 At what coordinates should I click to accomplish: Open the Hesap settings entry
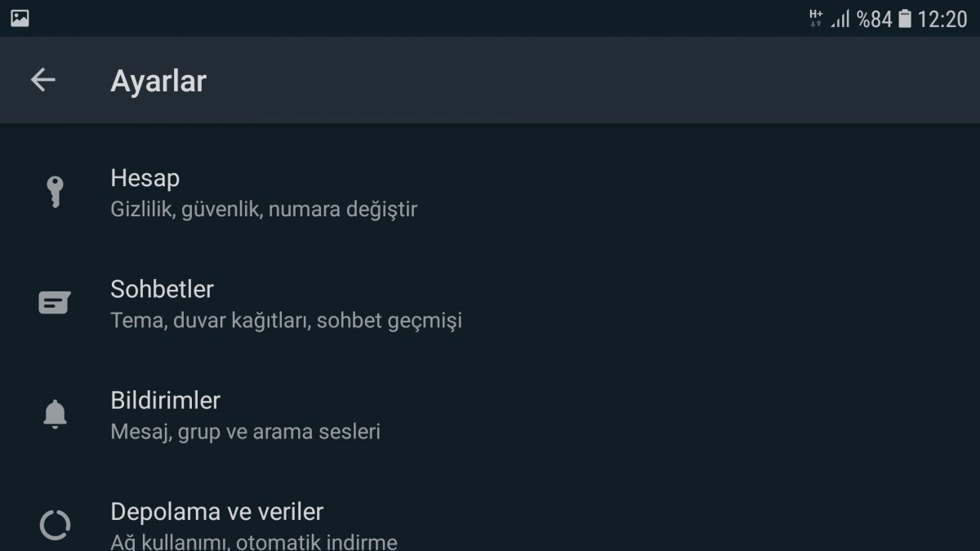pos(145,178)
